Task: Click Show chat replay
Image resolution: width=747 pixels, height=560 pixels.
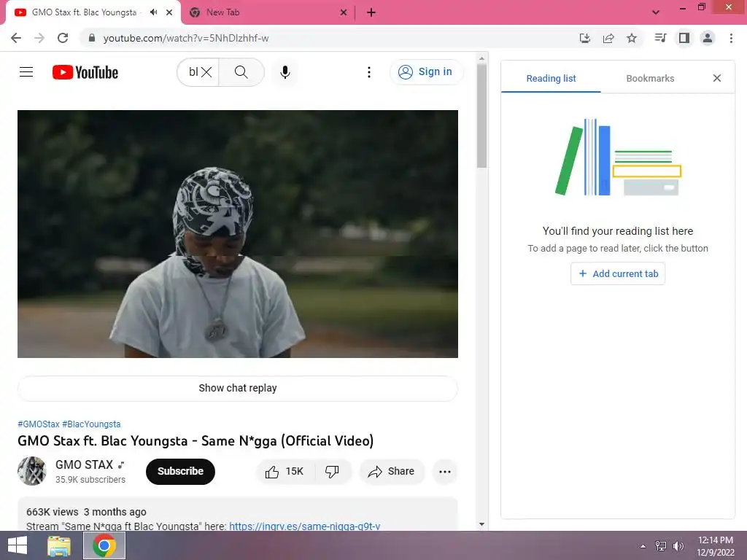Action: click(238, 388)
